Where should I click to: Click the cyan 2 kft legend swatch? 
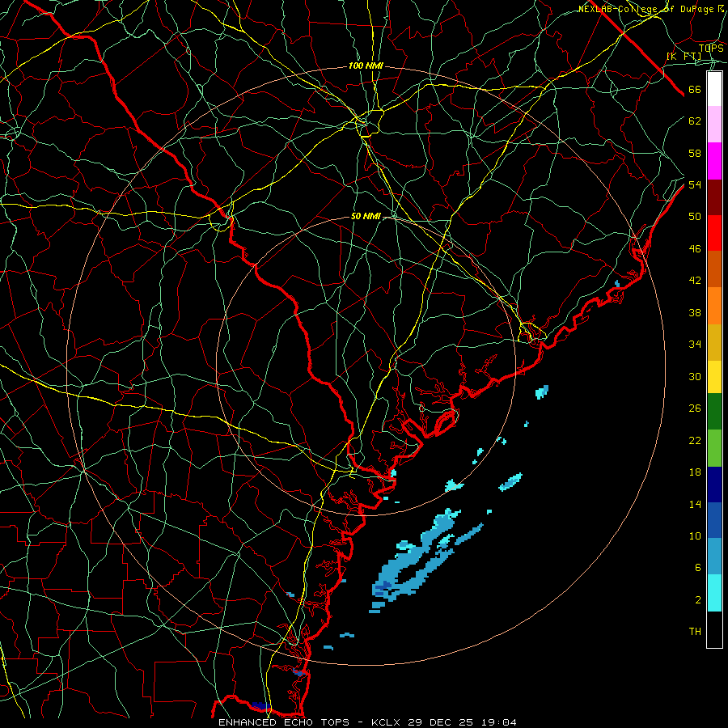click(714, 593)
